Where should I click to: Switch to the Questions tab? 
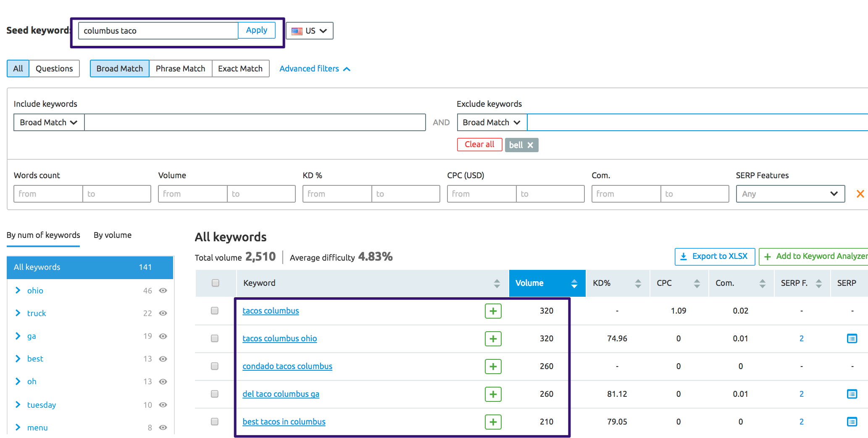click(x=54, y=69)
